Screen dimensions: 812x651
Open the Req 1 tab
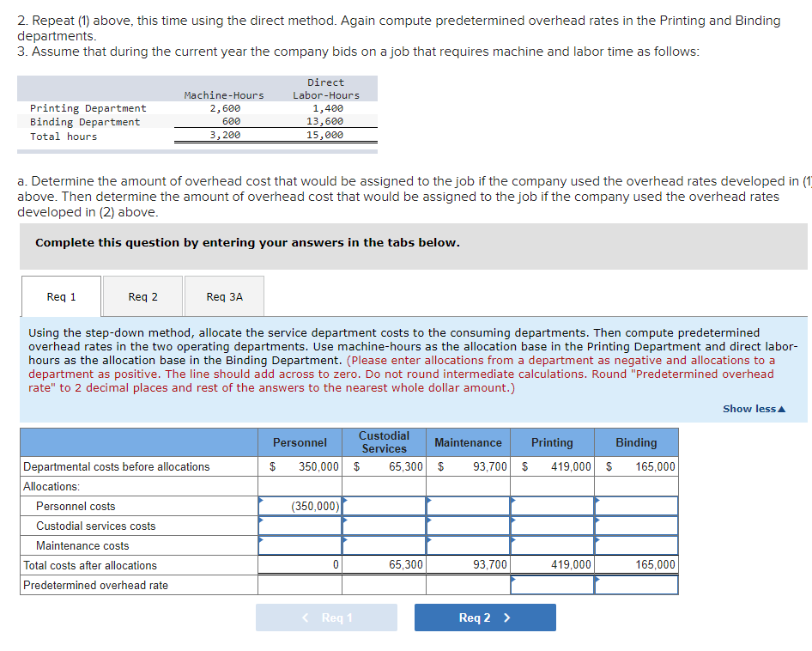coord(61,296)
